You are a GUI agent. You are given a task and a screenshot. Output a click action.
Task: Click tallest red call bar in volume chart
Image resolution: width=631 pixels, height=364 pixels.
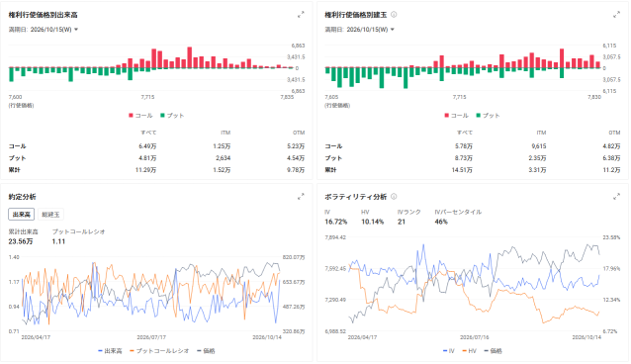click(x=190, y=57)
